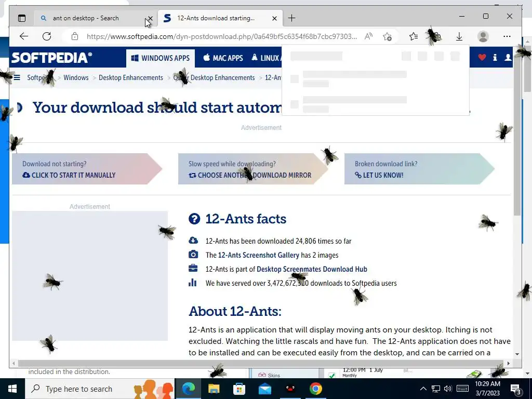The width and height of the screenshot is (532, 399).
Task: Go to the Windows breadcrumb
Action: pos(76,78)
